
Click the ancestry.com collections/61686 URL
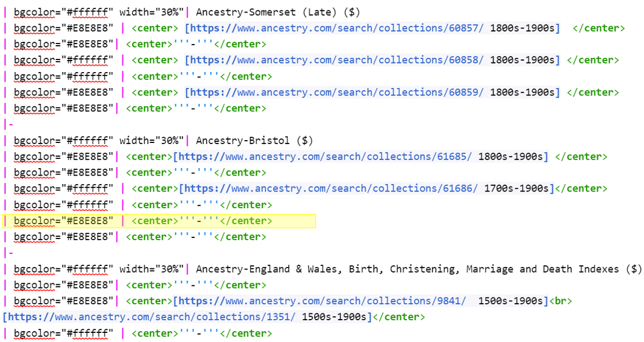(331, 189)
